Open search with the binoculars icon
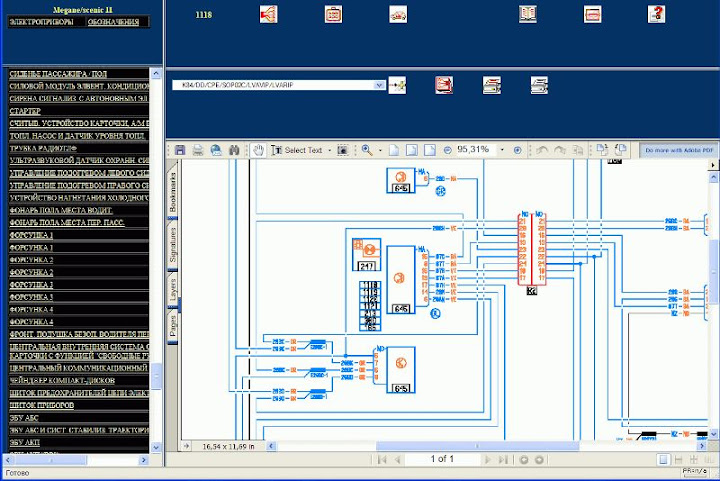Image resolution: width=720 pixels, height=481 pixels. point(234,150)
